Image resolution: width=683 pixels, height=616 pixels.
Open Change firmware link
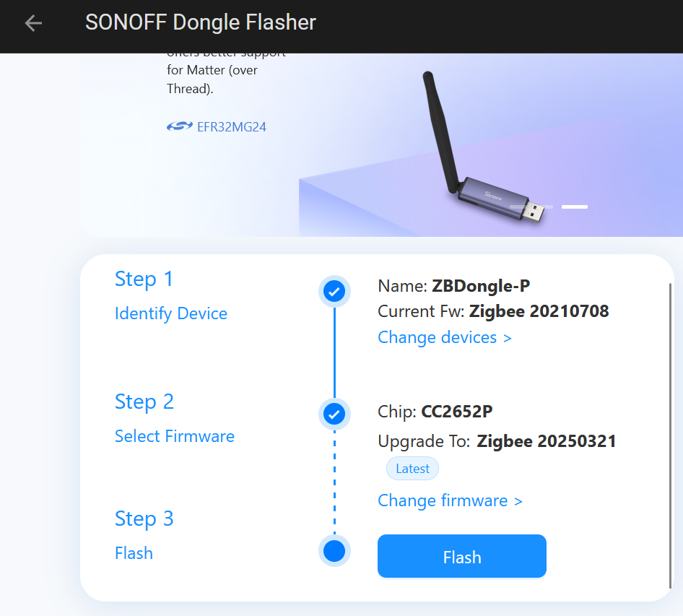pos(450,500)
